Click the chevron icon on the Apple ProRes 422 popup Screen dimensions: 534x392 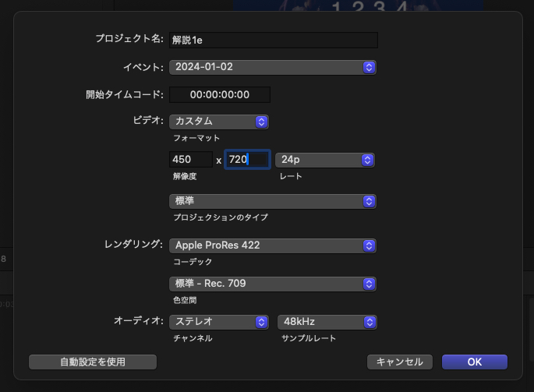point(370,245)
